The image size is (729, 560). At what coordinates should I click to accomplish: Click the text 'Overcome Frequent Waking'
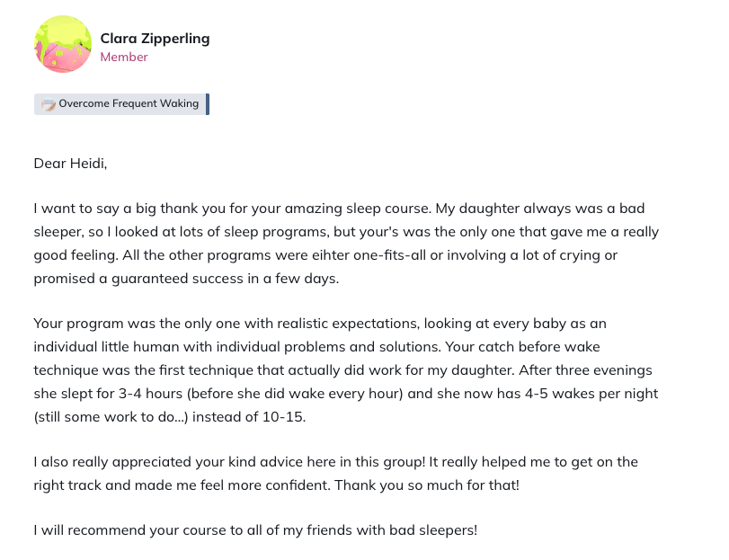pyautogui.click(x=129, y=103)
